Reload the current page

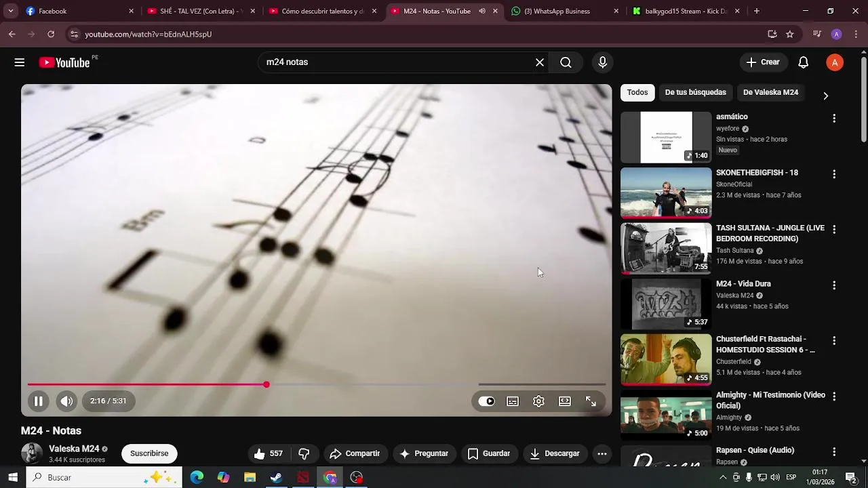[x=51, y=34]
